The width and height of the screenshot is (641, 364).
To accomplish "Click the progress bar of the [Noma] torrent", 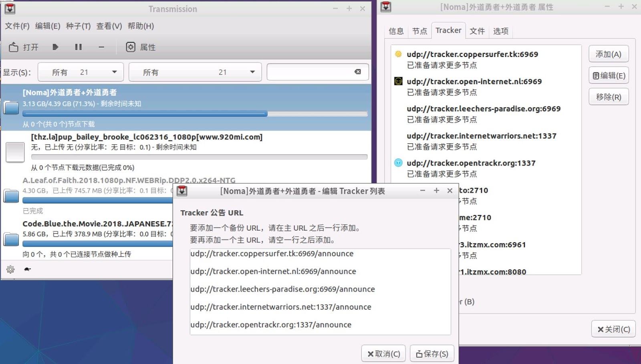I will click(195, 114).
